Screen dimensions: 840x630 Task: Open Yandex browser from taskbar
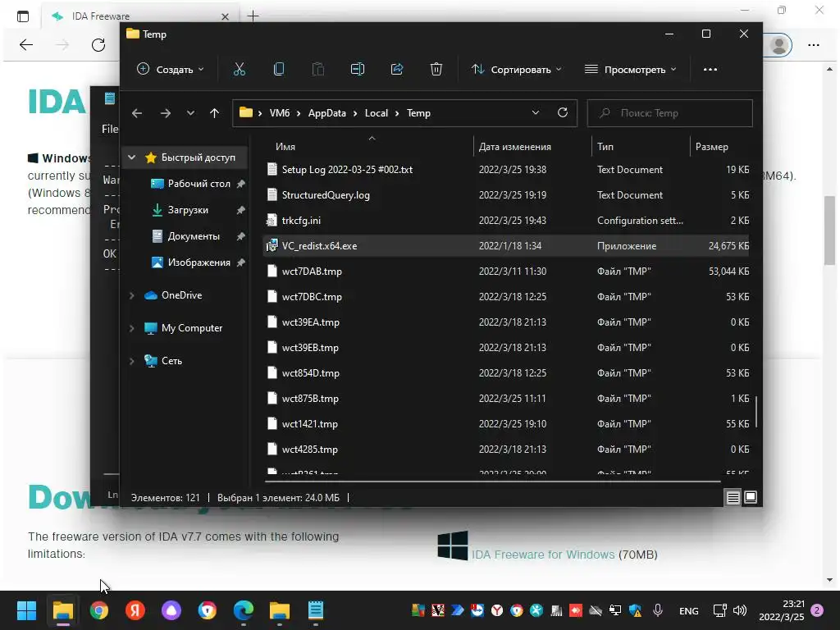tap(135, 610)
